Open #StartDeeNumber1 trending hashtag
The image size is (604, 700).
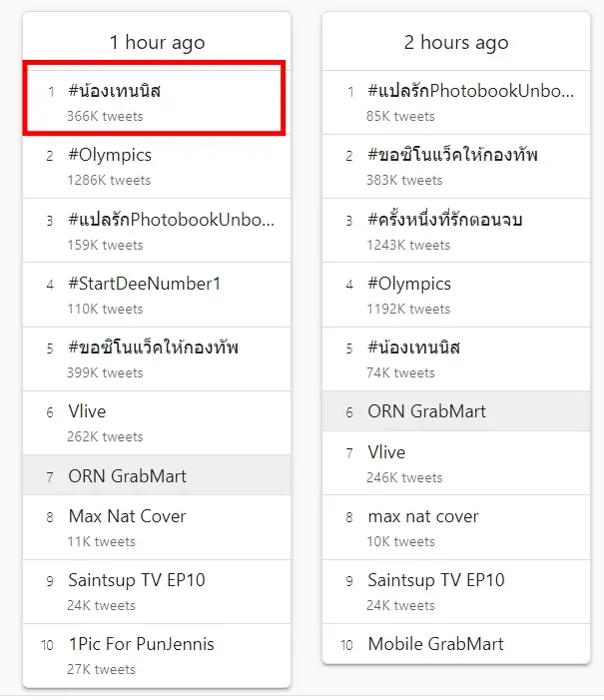[x=144, y=284]
